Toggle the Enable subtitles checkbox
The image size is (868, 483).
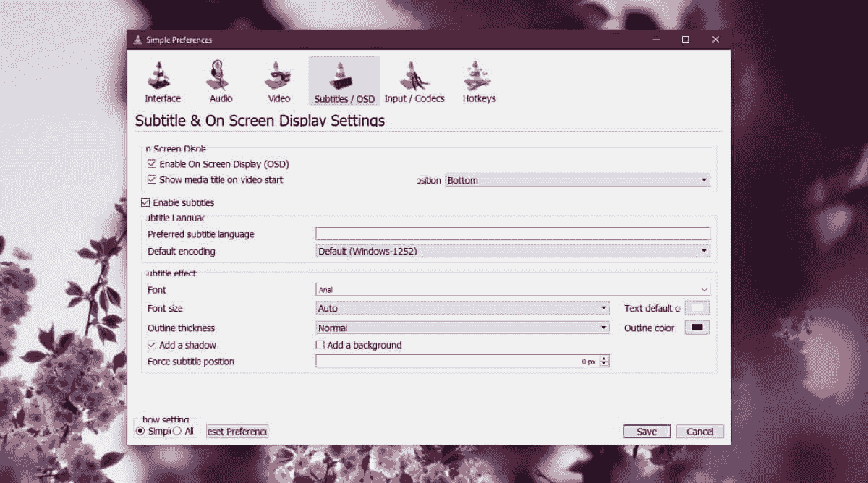coord(146,202)
